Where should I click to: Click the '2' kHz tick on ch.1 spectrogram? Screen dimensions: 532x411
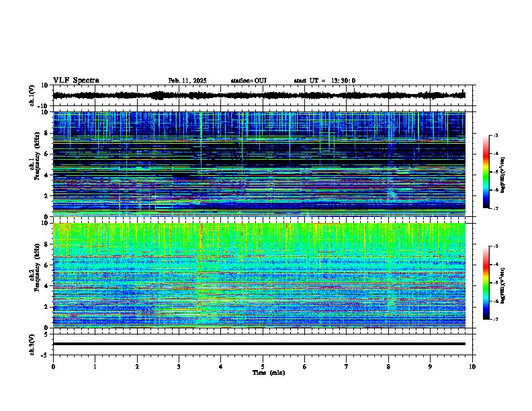(48, 195)
